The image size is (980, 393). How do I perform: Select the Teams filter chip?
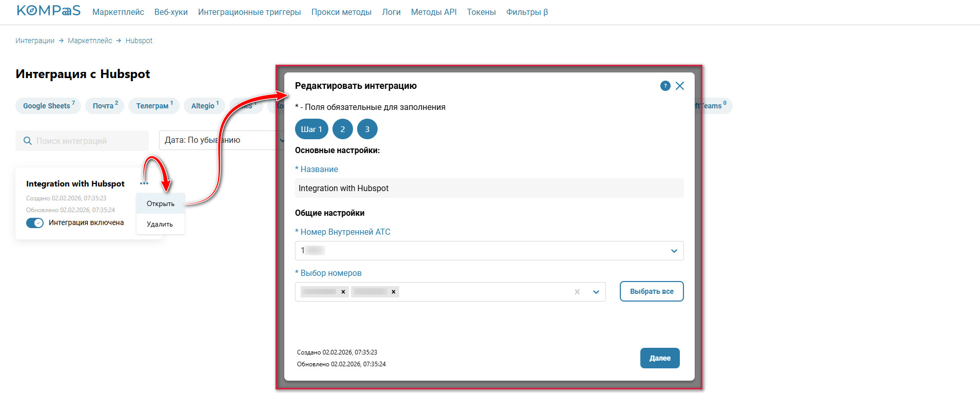(x=713, y=106)
